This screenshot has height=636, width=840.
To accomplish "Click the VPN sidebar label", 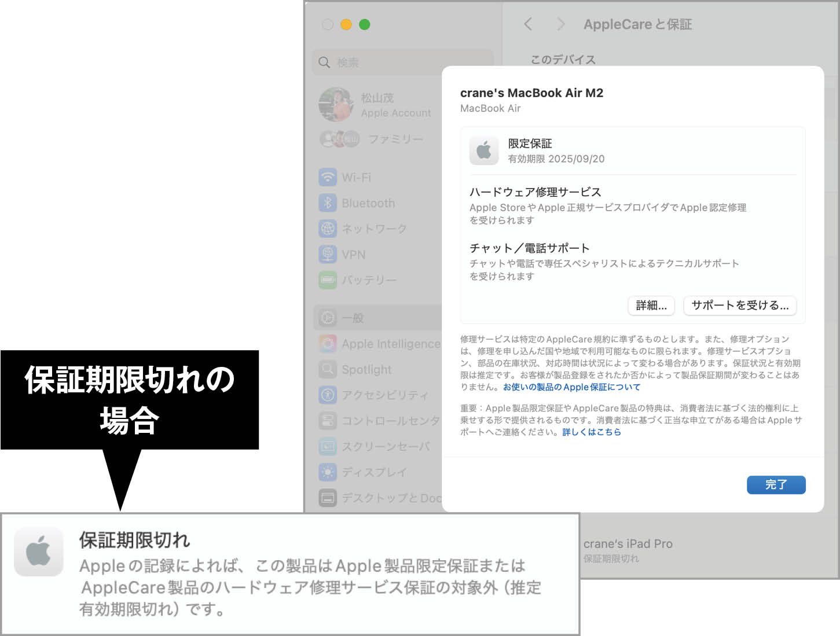I will [354, 255].
